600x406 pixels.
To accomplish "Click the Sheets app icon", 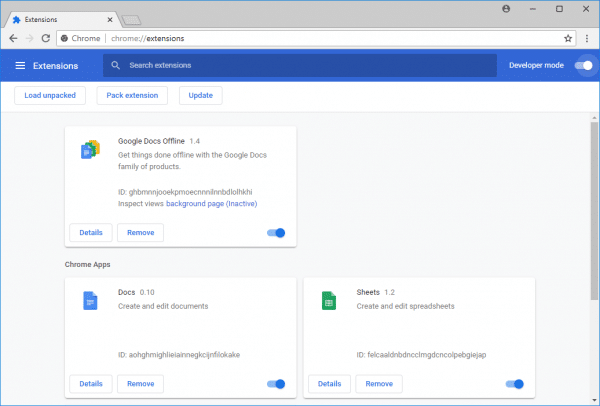I will pos(329,300).
